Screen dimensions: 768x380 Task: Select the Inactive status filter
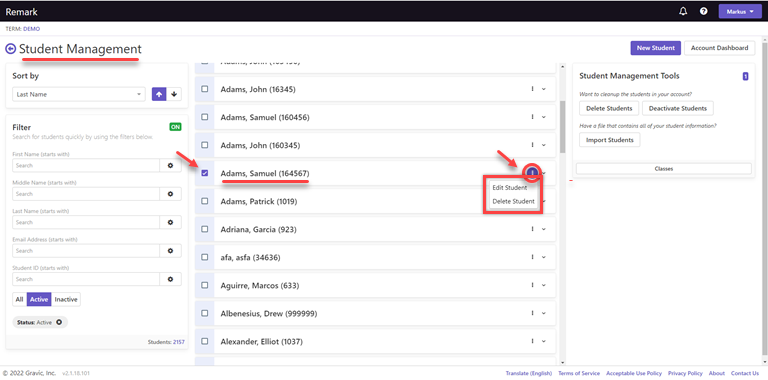(66, 299)
